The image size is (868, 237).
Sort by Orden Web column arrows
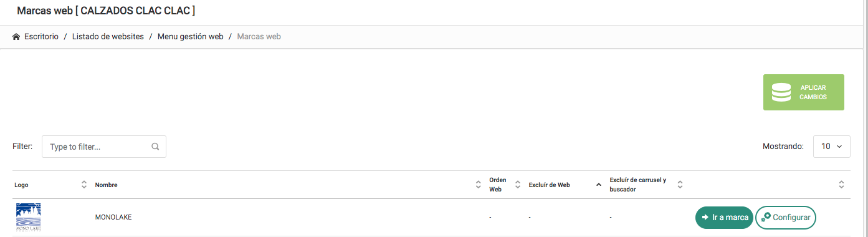click(x=518, y=185)
